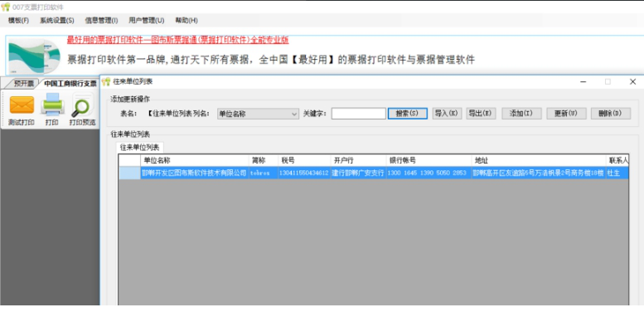Click the test print envelope icon
Image resolution: width=644 pixels, height=317 pixels.
tap(22, 105)
